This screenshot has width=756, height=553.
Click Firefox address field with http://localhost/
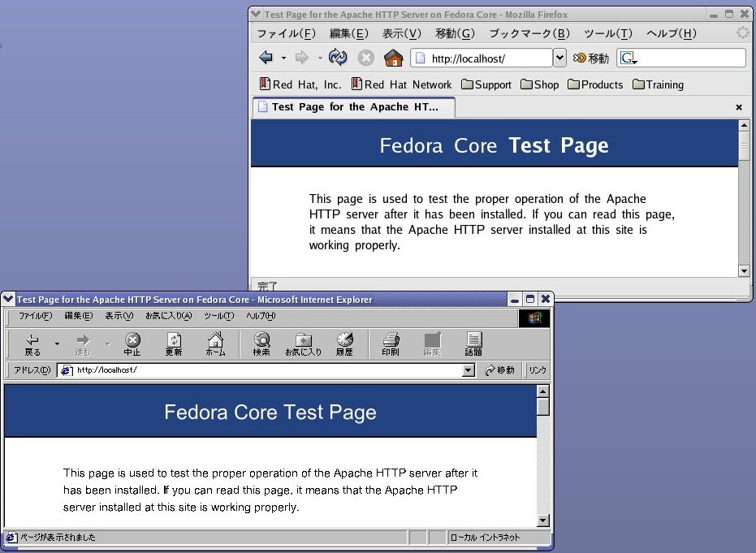coord(482,58)
